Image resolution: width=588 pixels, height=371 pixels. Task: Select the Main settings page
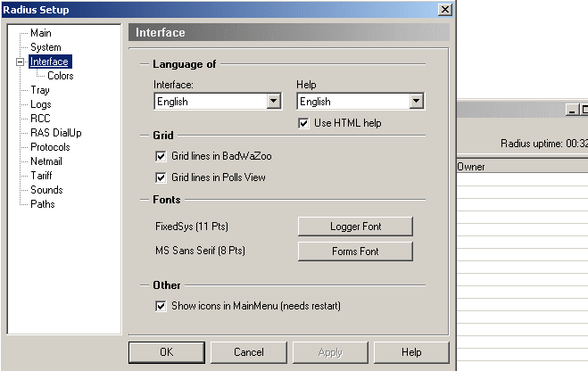click(41, 33)
